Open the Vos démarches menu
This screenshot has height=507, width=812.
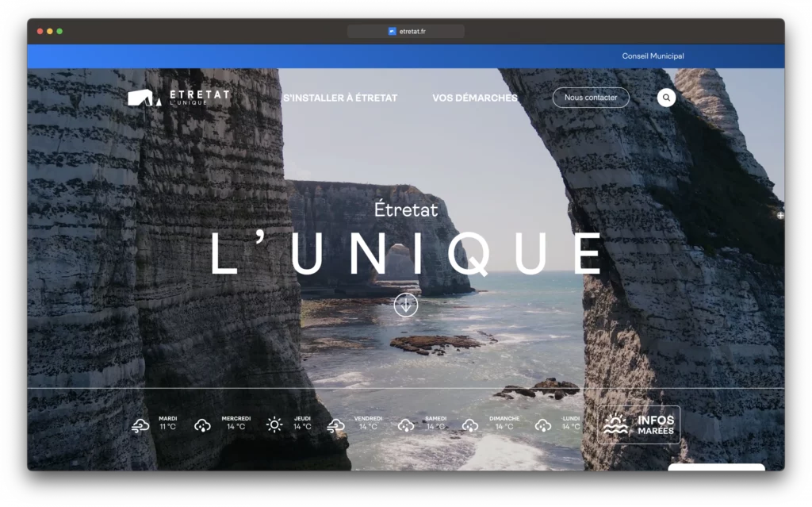coord(474,98)
